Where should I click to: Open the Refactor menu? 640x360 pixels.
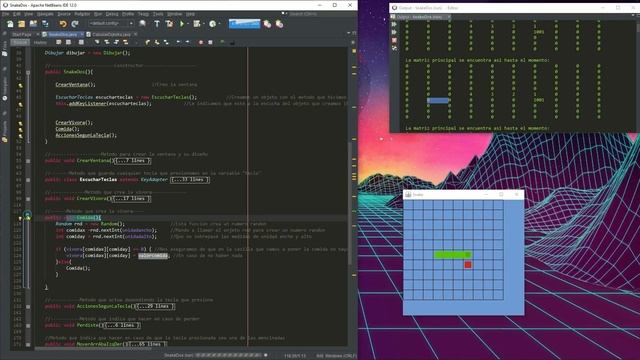click(82, 14)
